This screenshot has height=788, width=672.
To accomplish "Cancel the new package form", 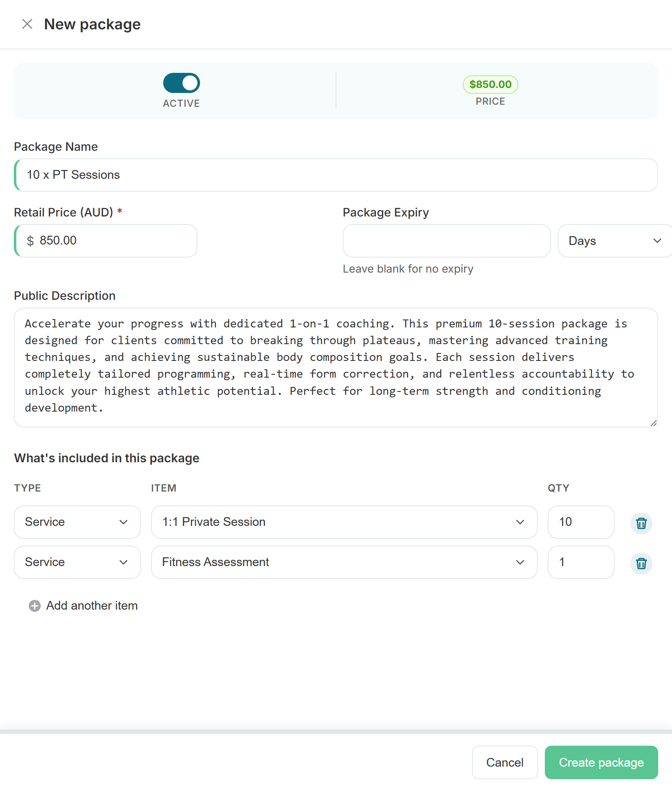I will pyautogui.click(x=505, y=762).
